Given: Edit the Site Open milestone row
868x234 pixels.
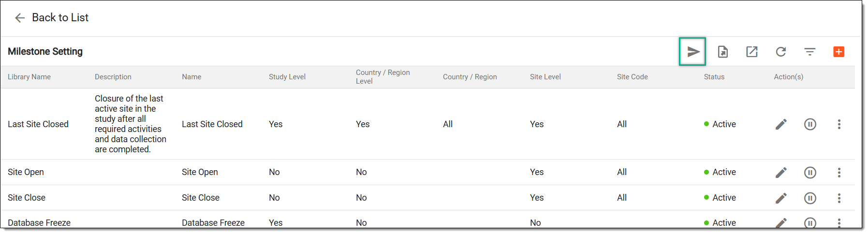Looking at the screenshot, I should click(781, 173).
